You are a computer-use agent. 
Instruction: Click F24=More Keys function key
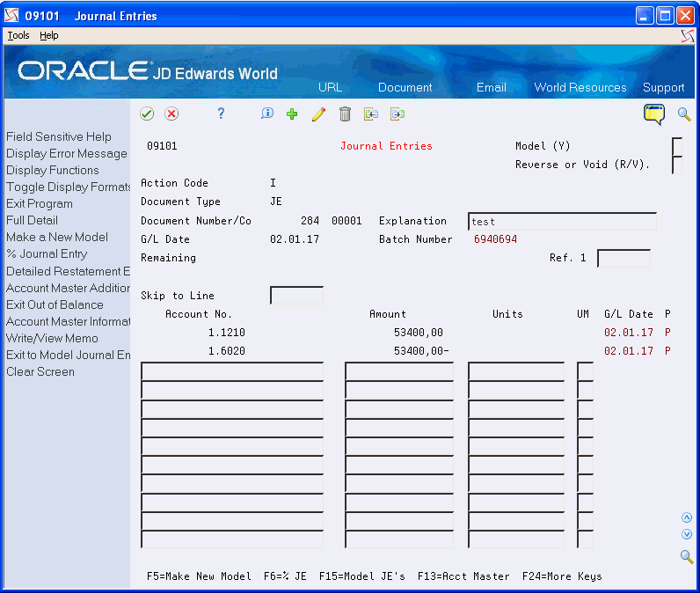[x=562, y=576]
